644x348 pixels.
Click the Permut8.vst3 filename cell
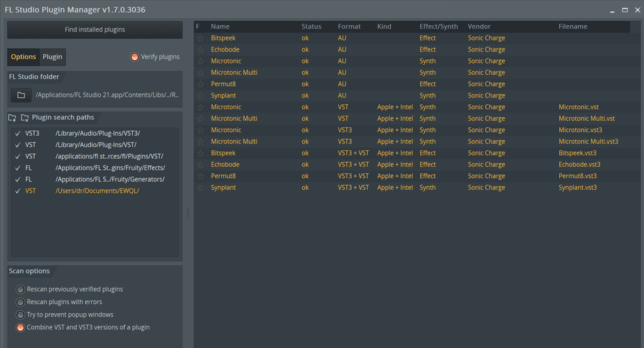tap(577, 176)
